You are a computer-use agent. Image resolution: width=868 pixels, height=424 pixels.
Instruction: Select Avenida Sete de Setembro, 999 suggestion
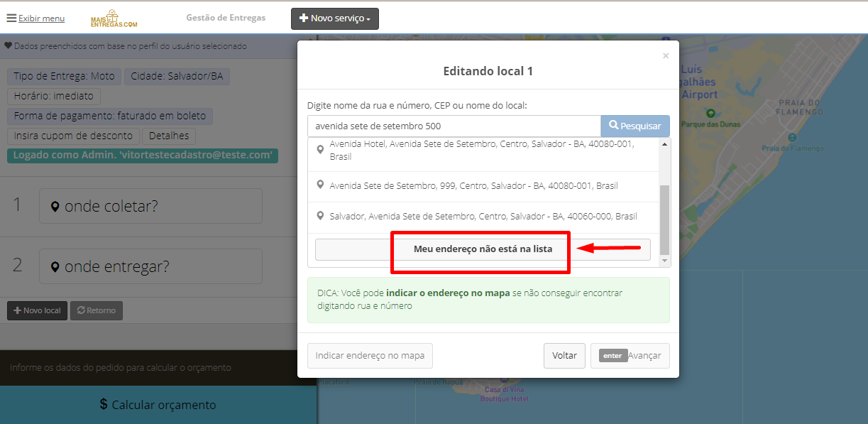483,186
